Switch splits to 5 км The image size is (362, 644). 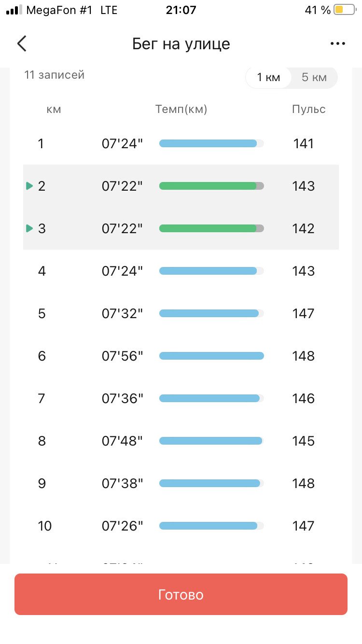tap(314, 77)
